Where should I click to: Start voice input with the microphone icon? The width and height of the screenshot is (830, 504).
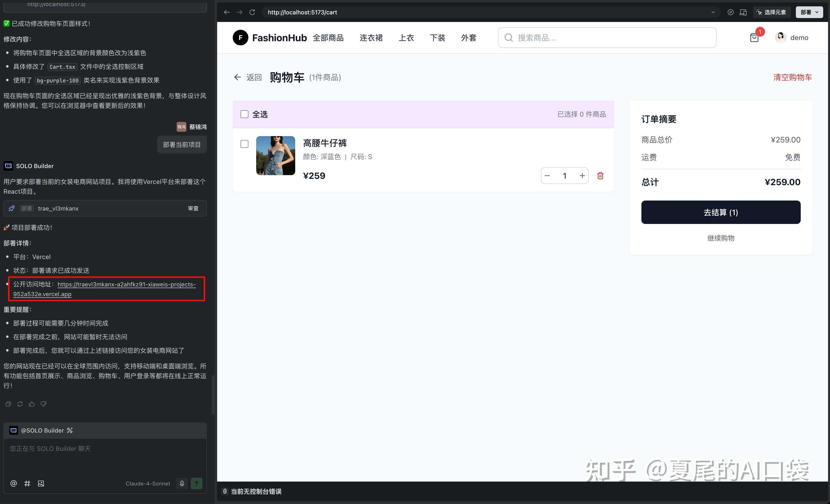pyautogui.click(x=182, y=483)
